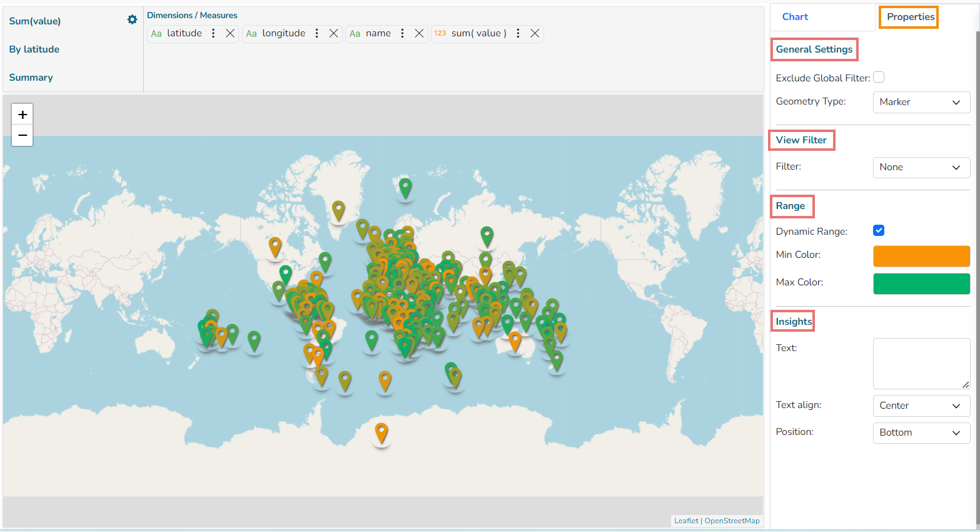Zoom in on the map
Screen dimensions: 980x532
(23, 115)
